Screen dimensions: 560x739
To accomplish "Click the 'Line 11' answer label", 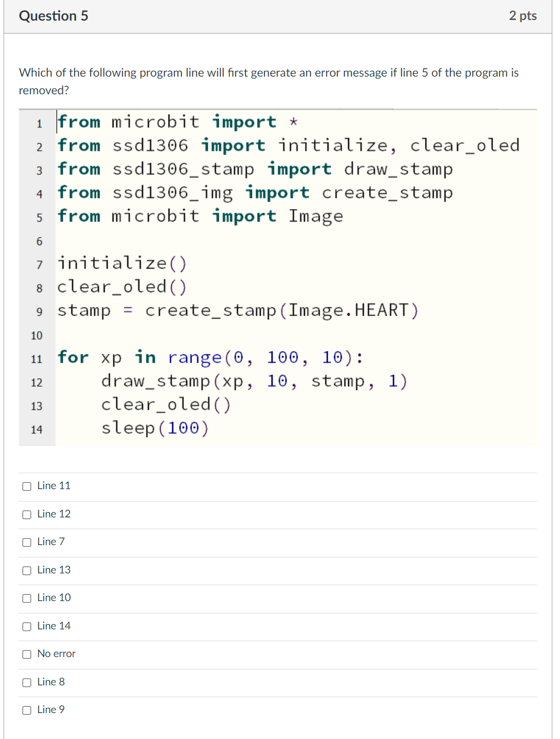I will (x=54, y=486).
